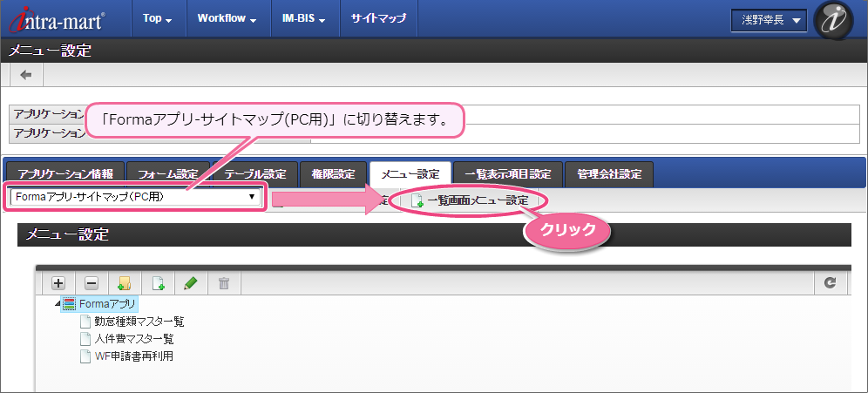Switch to the 権限設定 tab

click(x=335, y=175)
